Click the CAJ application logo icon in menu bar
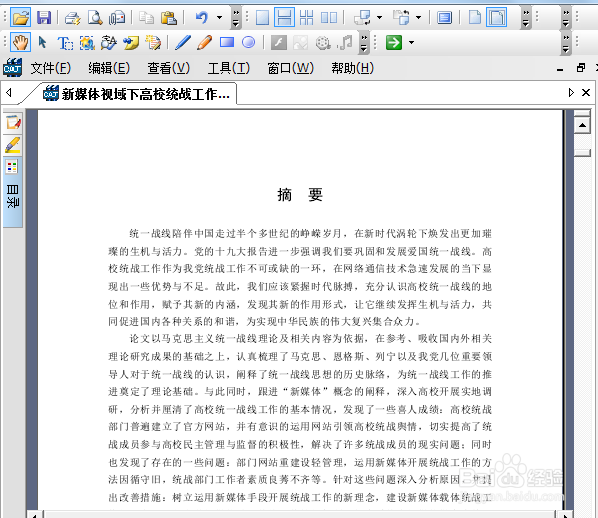The height and width of the screenshot is (518, 598). coord(13,68)
